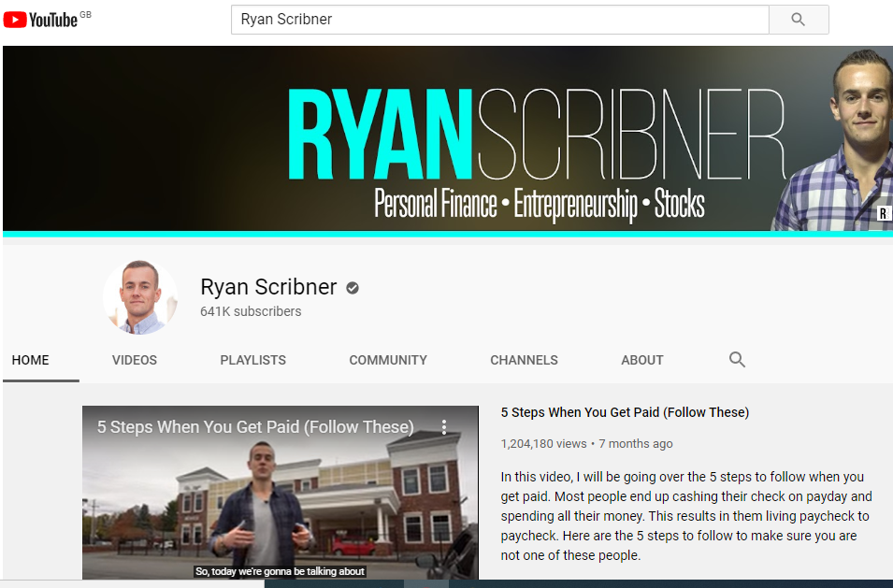Click the search magnifier button in top bar
This screenshot has width=893, height=588.
799,20
